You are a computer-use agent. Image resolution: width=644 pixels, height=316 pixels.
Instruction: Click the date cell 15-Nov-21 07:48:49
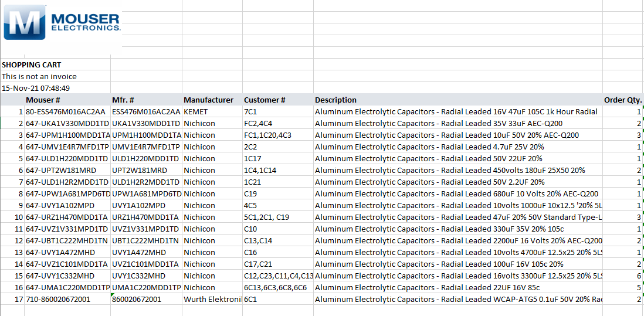click(x=36, y=89)
